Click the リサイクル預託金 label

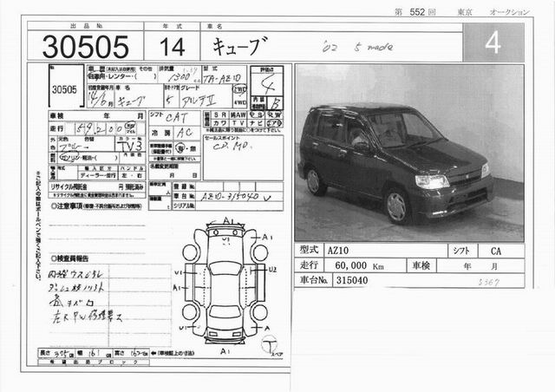[x=69, y=186]
